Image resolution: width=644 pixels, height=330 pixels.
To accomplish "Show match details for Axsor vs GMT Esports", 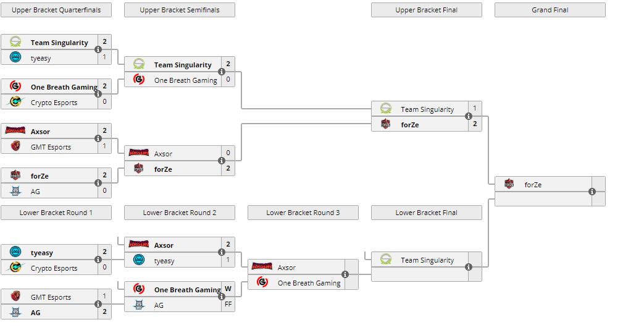I will (x=98, y=139).
